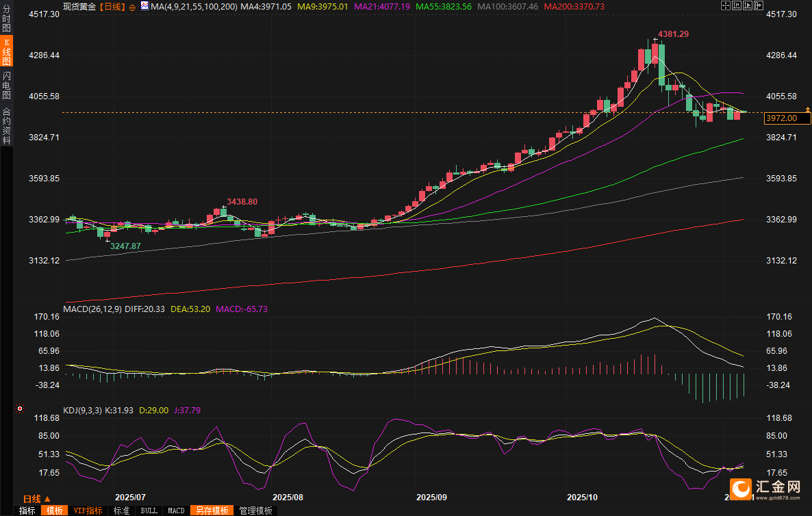Click the DIFF:20.33 value
812x516 pixels.
pyautogui.click(x=144, y=309)
